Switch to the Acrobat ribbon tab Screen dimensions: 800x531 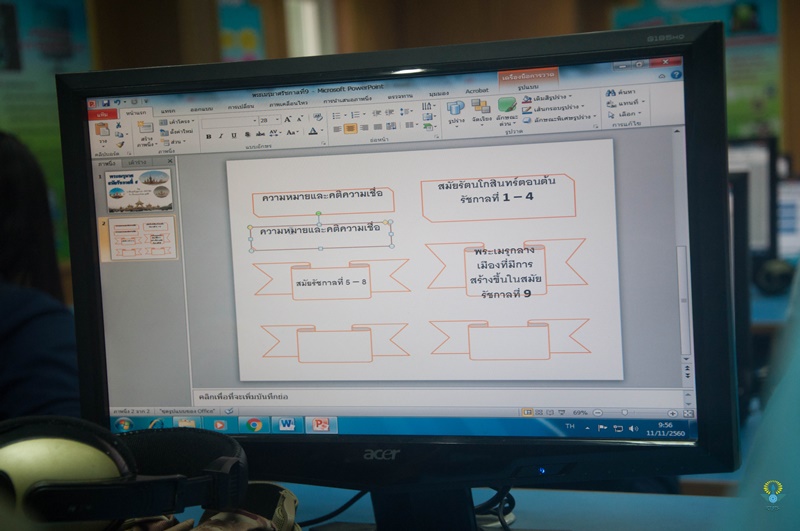(x=477, y=92)
